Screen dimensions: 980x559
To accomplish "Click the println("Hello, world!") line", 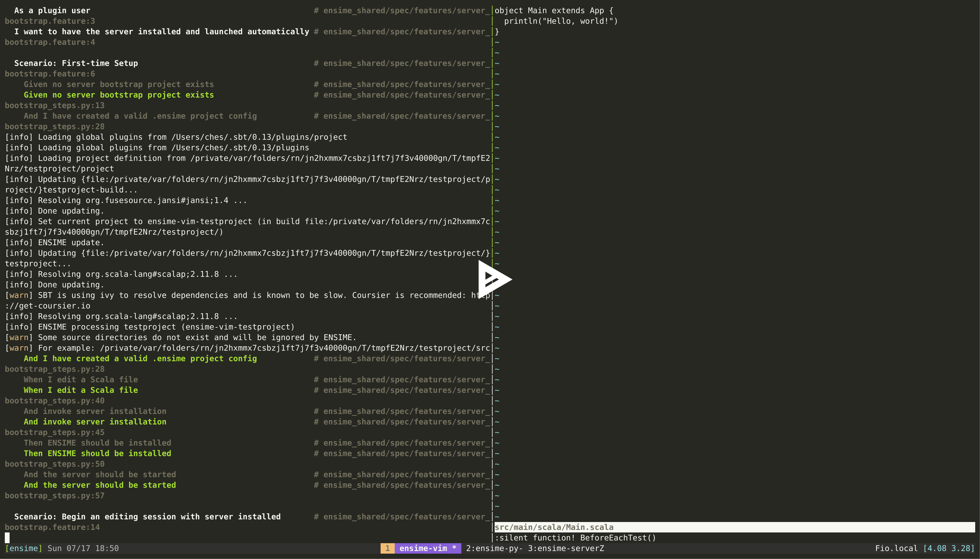I will coord(561,21).
